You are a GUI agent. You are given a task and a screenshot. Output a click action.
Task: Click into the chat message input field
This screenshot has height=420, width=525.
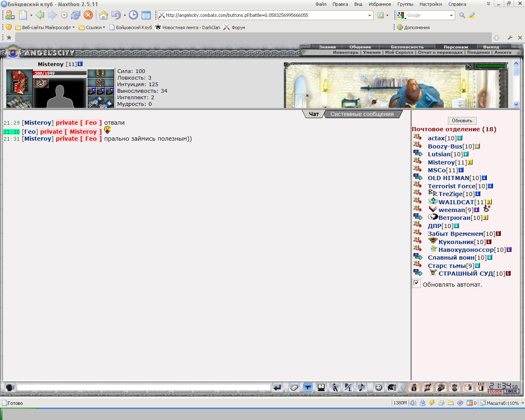[x=144, y=387]
